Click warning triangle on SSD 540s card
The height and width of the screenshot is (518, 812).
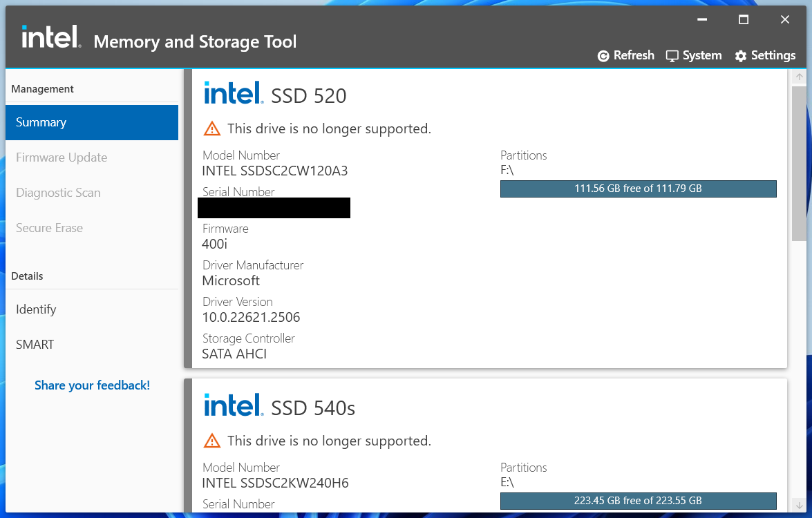pyautogui.click(x=211, y=441)
